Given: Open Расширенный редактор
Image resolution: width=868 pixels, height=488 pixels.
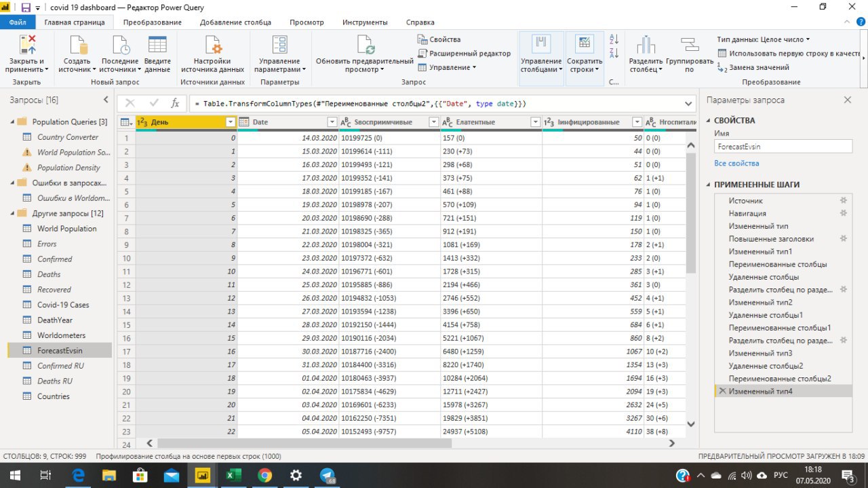Looking at the screenshot, I should tap(465, 54).
